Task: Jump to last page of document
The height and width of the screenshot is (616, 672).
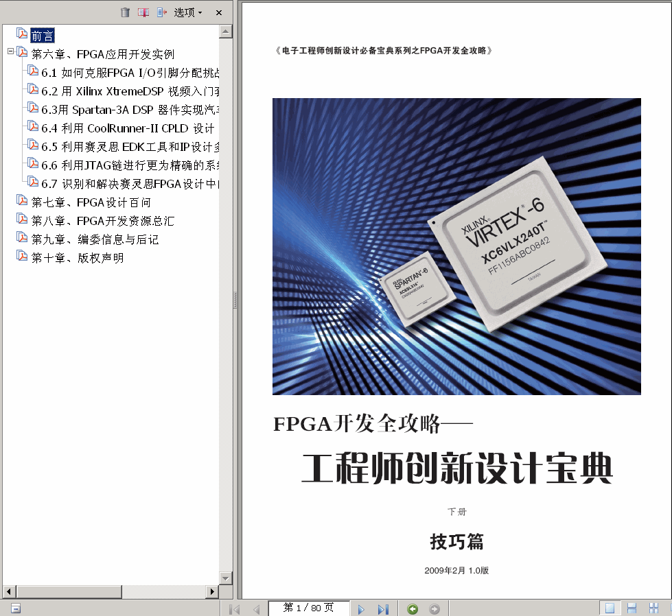Action: pyautogui.click(x=383, y=608)
